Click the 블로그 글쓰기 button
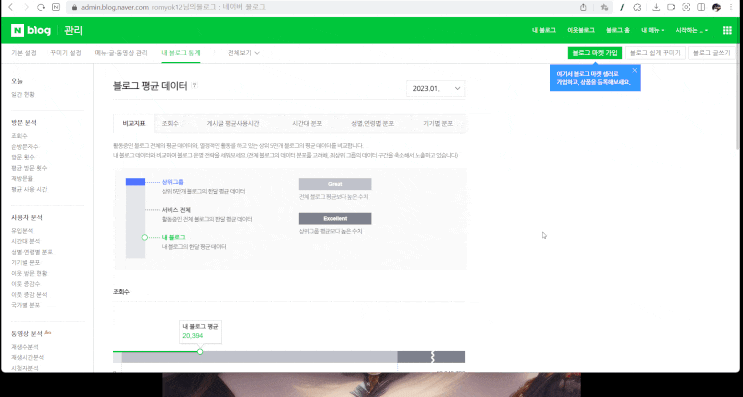The width and height of the screenshot is (743, 397). (x=712, y=53)
